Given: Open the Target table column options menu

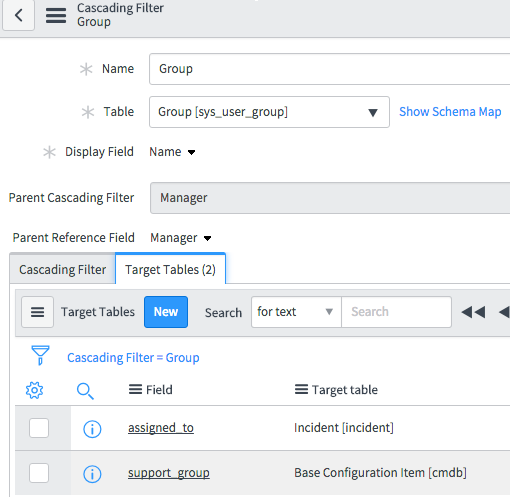Looking at the screenshot, I should pos(301,389).
